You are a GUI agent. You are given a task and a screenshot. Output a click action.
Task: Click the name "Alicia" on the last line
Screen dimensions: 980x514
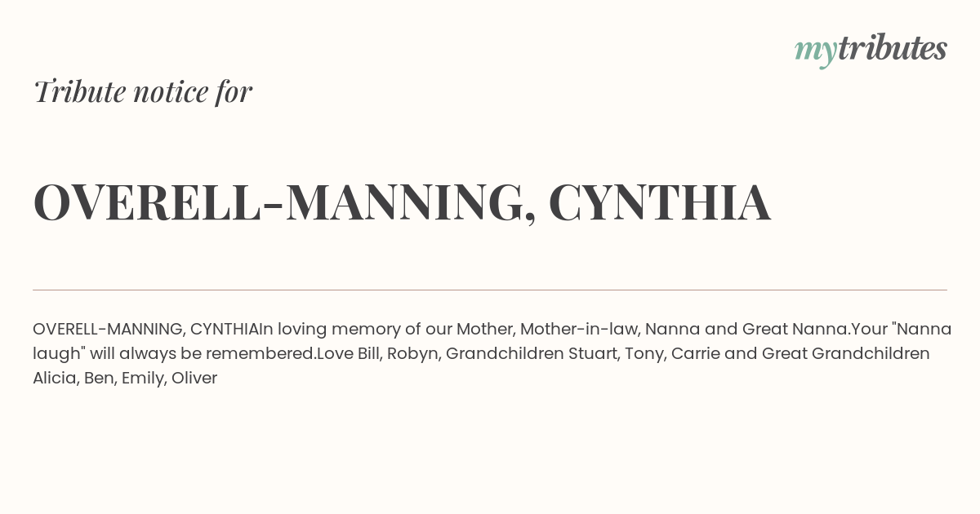tap(54, 379)
